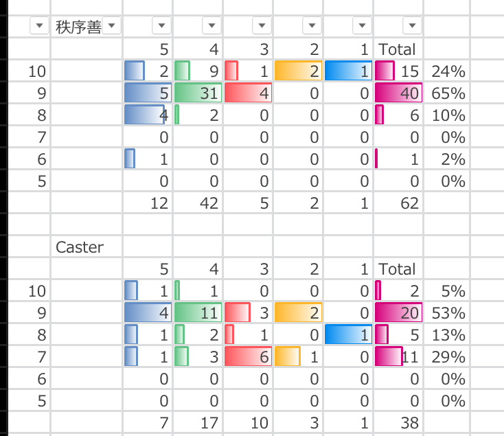
Task: Select the cell showing 65%
Action: [447, 93]
